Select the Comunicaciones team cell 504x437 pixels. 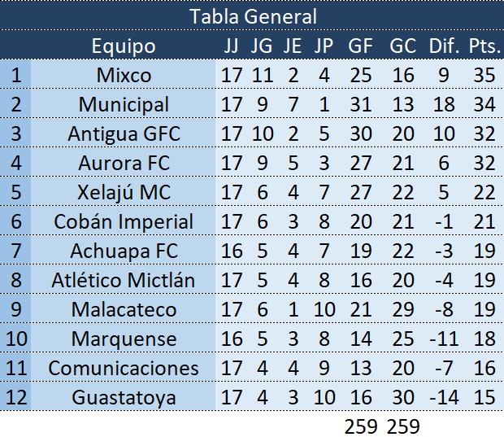[x=124, y=369]
